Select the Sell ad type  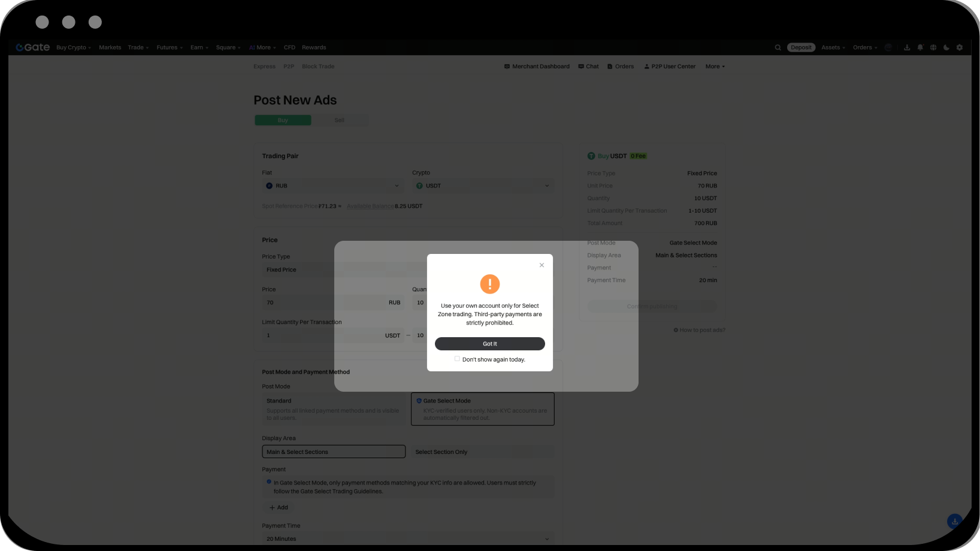pos(339,120)
